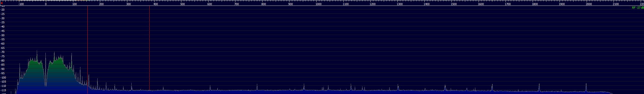Viewport: 644px width, 94px height.
Task: Click the red left-arrow at ruler start
Action: click(x=2, y=3)
